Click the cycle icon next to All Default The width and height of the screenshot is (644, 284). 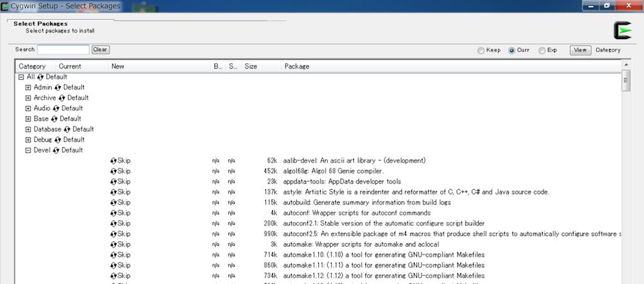(x=40, y=77)
